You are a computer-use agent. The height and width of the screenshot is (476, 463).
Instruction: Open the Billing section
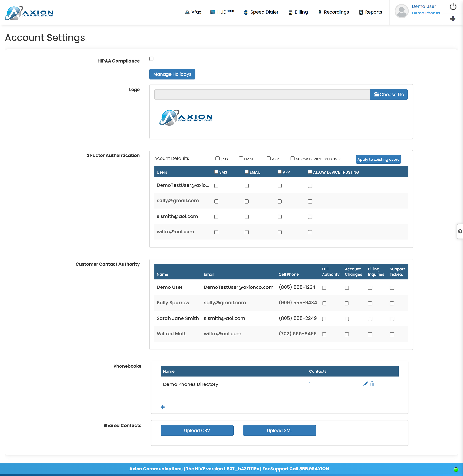point(298,12)
